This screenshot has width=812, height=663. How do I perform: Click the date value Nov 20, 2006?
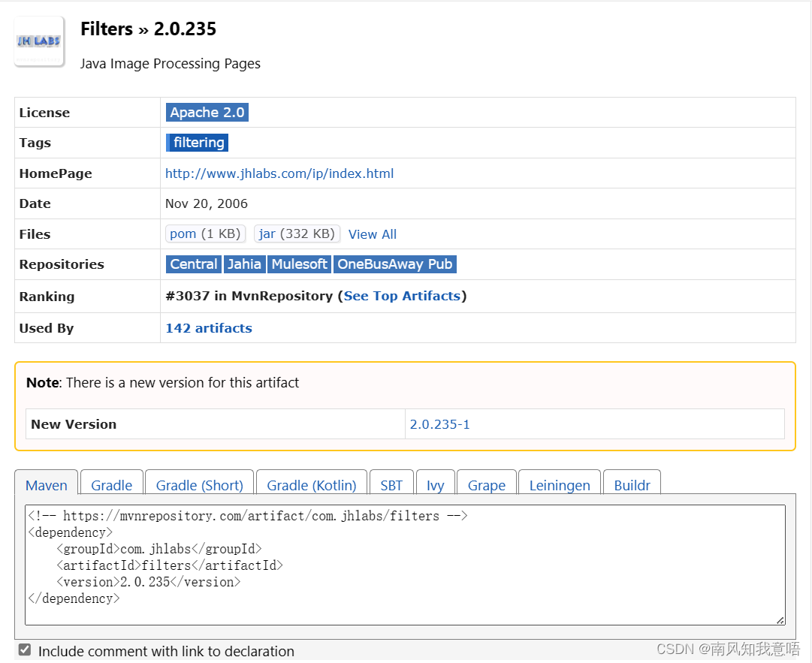point(206,203)
